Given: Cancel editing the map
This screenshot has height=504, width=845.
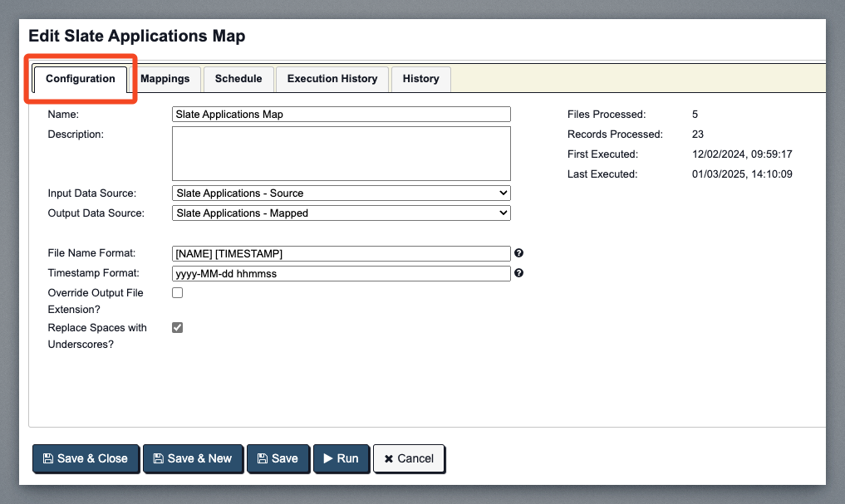Looking at the screenshot, I should (x=409, y=458).
